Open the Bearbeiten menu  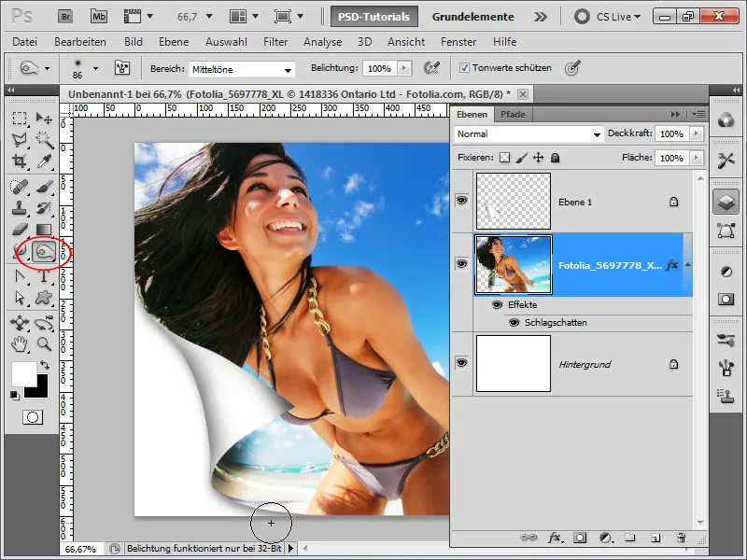click(x=80, y=42)
